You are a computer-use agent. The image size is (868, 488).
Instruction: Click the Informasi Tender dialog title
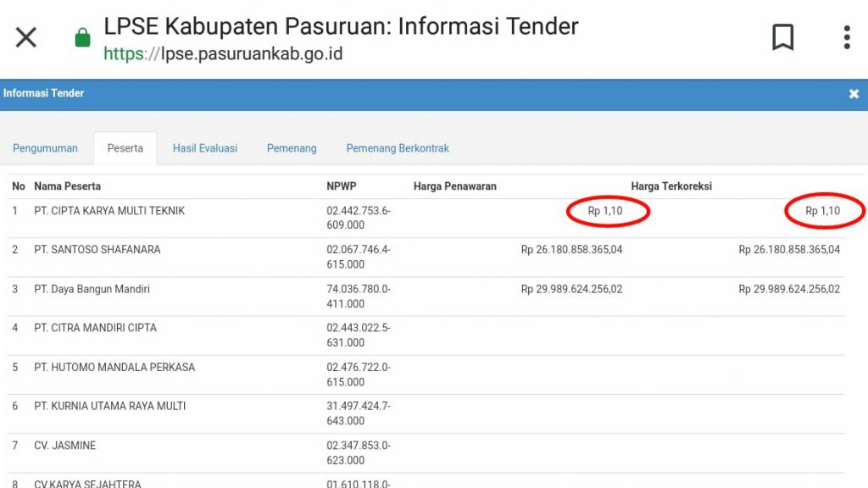44,93
